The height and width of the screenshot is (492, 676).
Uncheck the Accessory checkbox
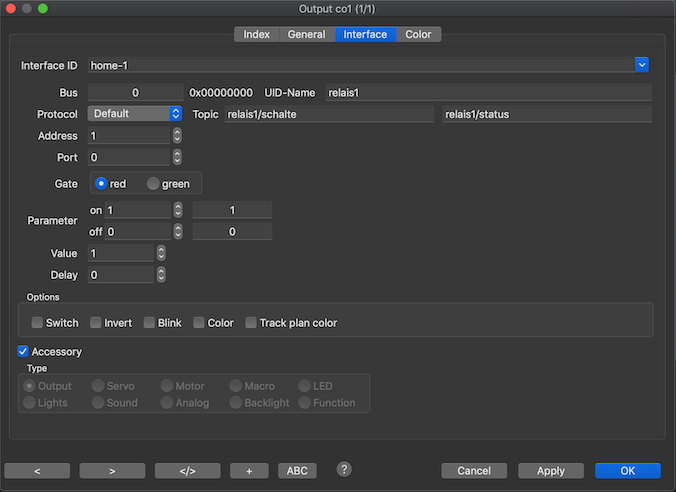pyautogui.click(x=23, y=352)
